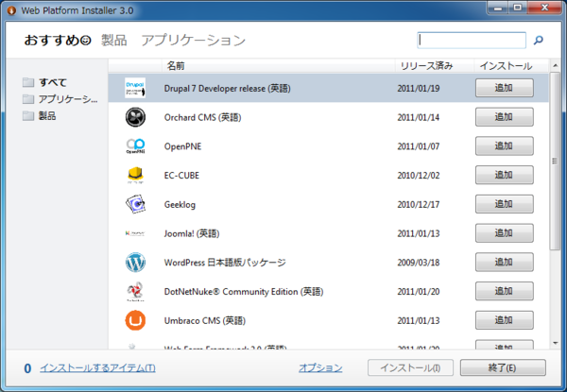Click release date 2010/12/02
The width and height of the screenshot is (567, 392).
[419, 176]
